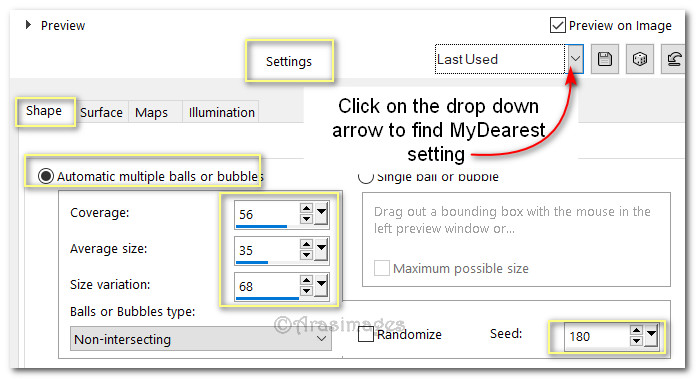The height and width of the screenshot is (379, 696).
Task: Open the Seed slider dropdown arrow
Action: coord(651,336)
